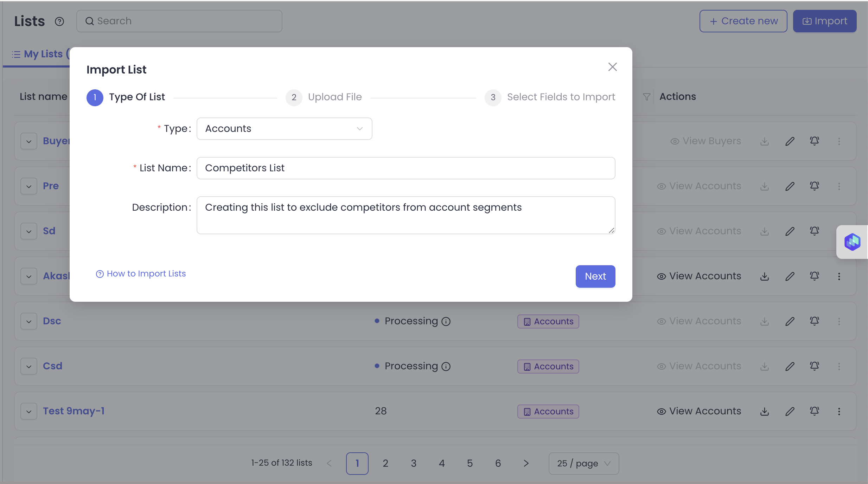The width and height of the screenshot is (868, 484).
Task: Open the floating hexagon widget icon
Action: pyautogui.click(x=852, y=242)
